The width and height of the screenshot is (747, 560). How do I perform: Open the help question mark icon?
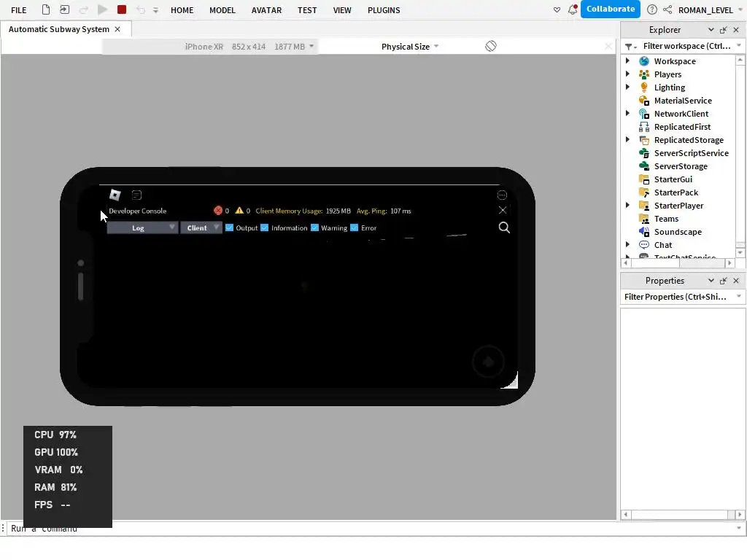pos(651,9)
